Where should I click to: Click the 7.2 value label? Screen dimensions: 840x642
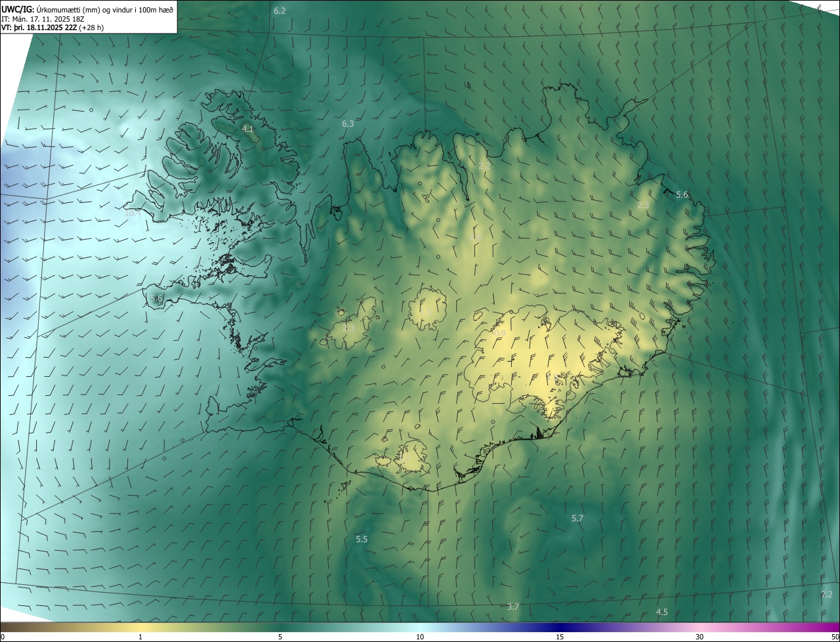coord(827,594)
